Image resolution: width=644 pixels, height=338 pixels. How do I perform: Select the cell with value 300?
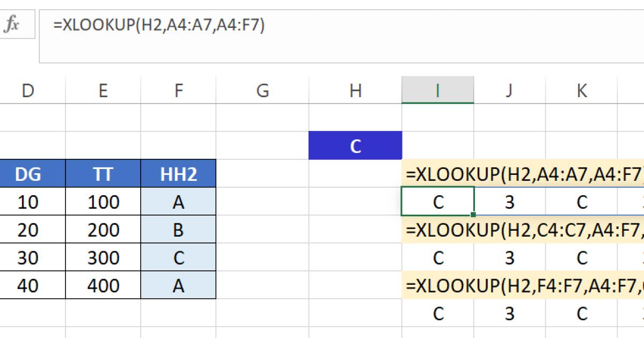coord(105,257)
